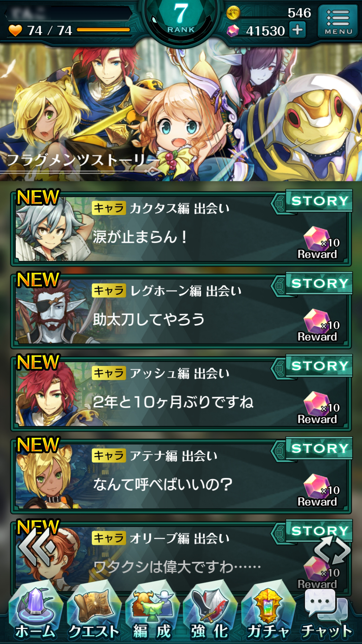Select the カクタス編 出会い story entry
Image resolution: width=362 pixels, height=644 pixels.
click(x=181, y=229)
